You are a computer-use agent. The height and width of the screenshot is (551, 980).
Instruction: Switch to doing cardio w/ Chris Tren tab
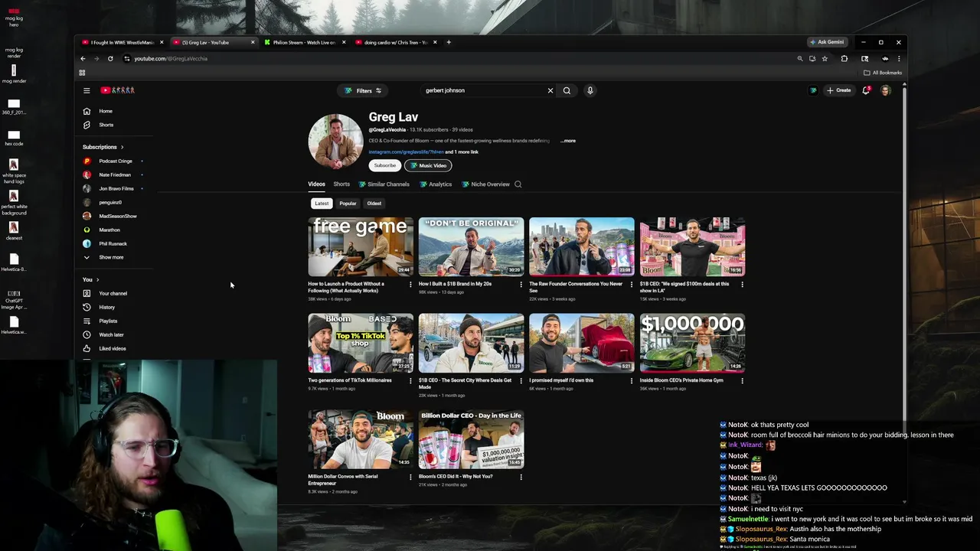coord(395,42)
